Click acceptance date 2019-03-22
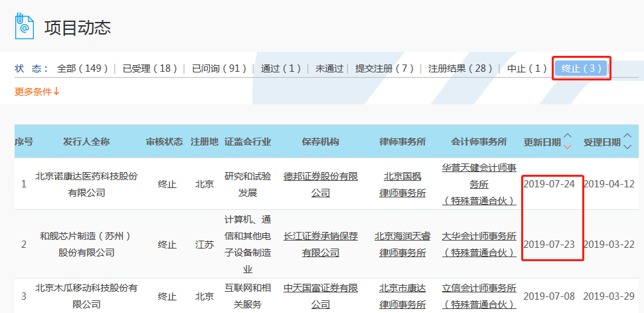This screenshot has height=313, width=644. (x=609, y=245)
